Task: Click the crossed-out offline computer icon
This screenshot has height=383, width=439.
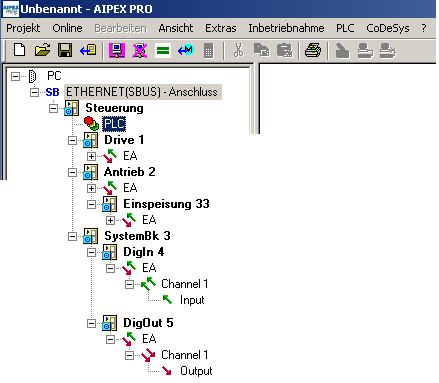Action: pyautogui.click(x=140, y=51)
